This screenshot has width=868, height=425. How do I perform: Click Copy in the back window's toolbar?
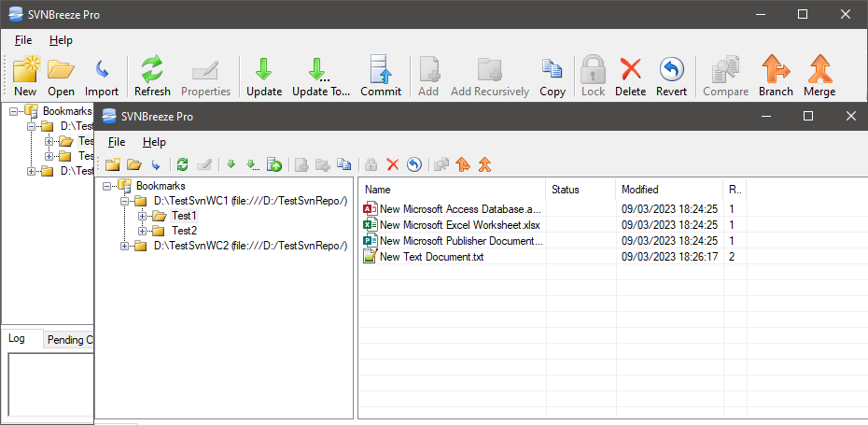553,77
